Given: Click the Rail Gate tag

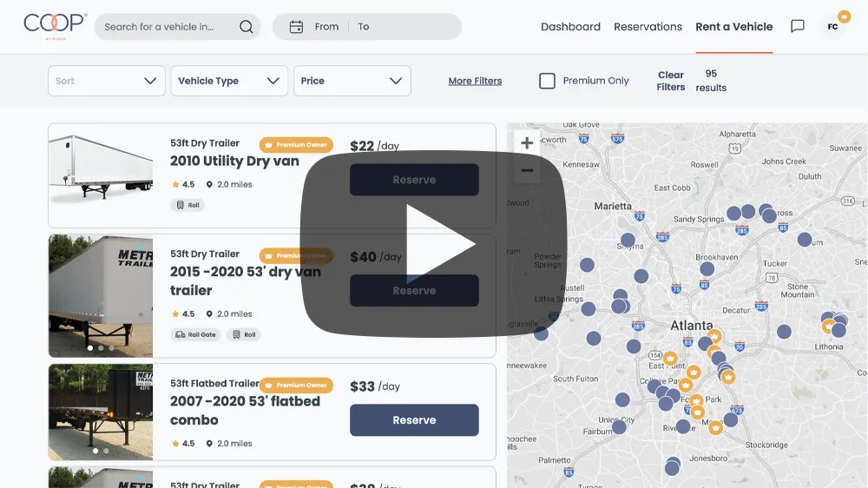Looking at the screenshot, I should pos(196,334).
